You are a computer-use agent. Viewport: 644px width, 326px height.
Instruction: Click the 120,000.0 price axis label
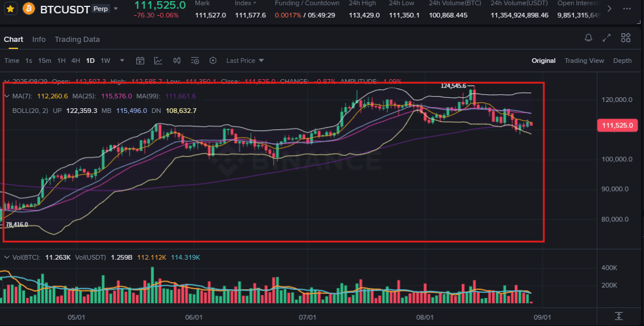(x=615, y=100)
